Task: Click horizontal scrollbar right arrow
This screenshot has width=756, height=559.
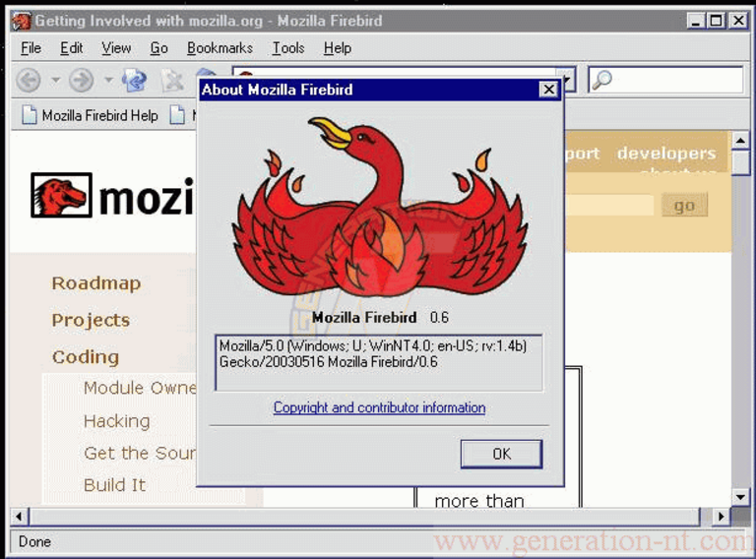Action: click(x=721, y=517)
